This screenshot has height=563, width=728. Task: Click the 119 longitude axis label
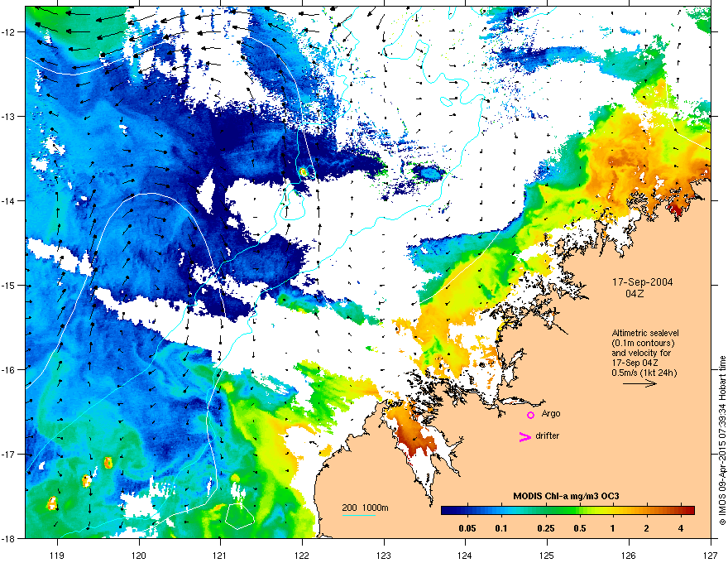tap(58, 555)
